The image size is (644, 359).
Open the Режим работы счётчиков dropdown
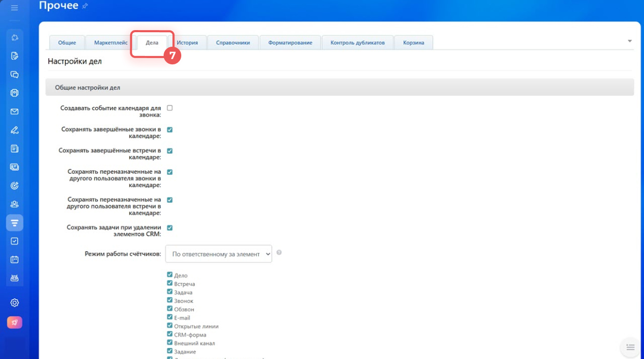[218, 254]
